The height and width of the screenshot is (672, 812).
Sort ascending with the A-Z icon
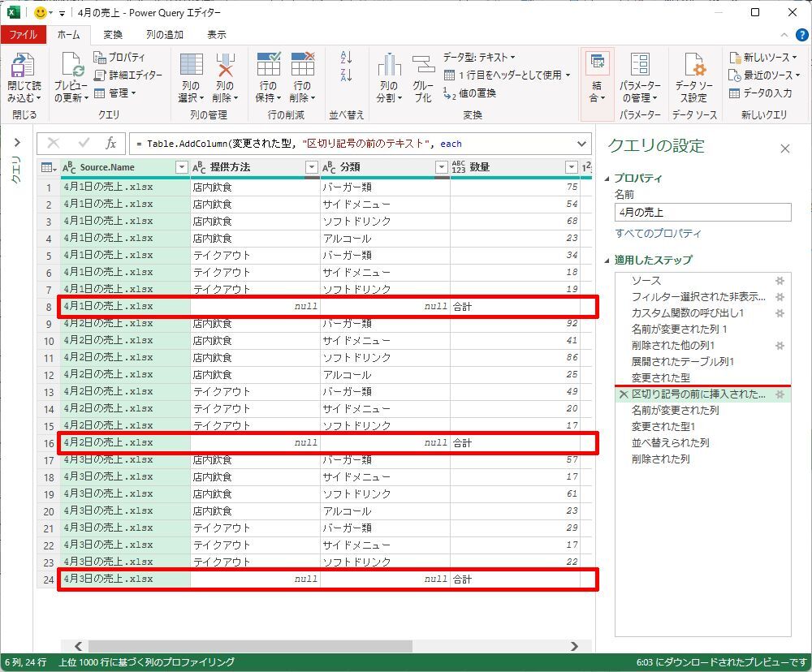(x=347, y=58)
